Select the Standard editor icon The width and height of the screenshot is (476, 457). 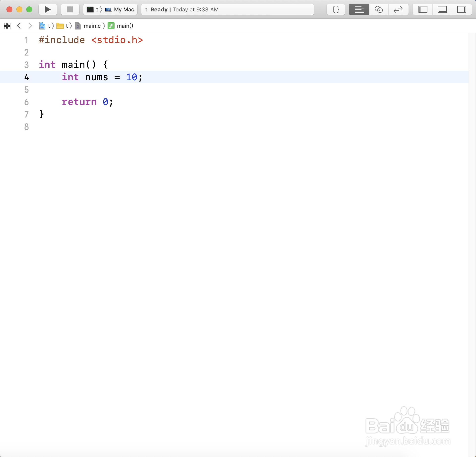[x=359, y=9]
